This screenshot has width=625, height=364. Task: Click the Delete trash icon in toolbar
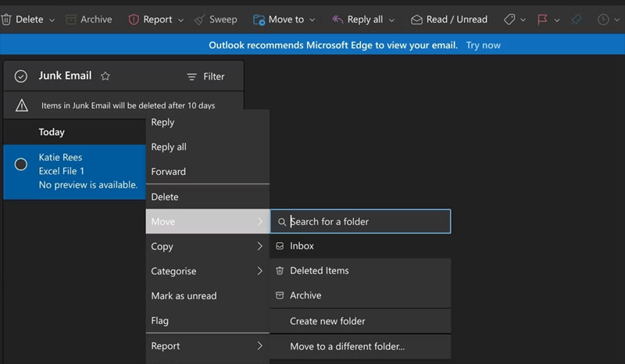pos(5,19)
